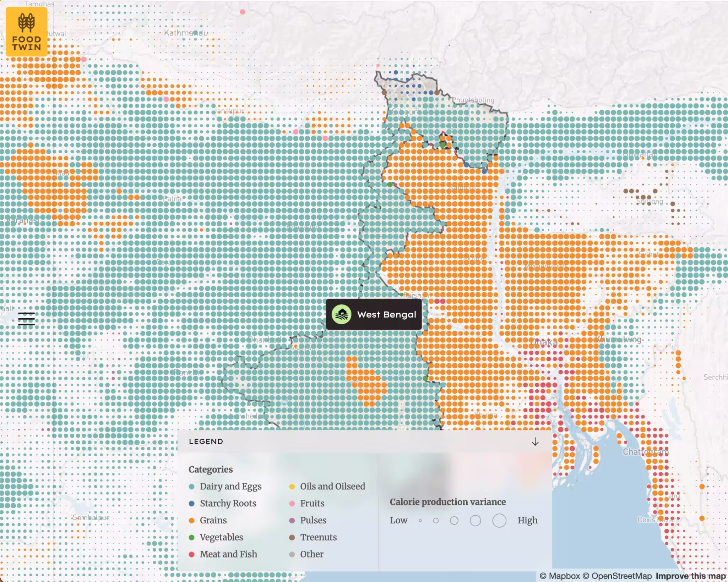Screen dimensions: 728x582
Task: Click the Treenuts legend item
Action: (318, 537)
